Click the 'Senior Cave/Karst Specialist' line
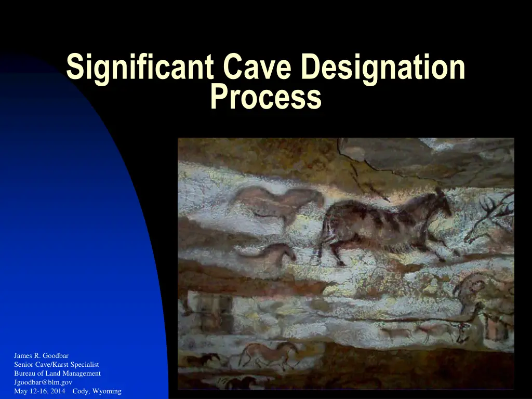 tap(56, 364)
